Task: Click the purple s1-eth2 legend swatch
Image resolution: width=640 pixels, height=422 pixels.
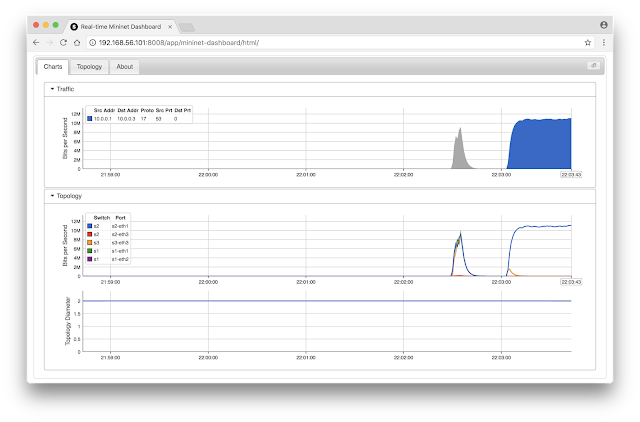Action: pyautogui.click(x=89, y=259)
